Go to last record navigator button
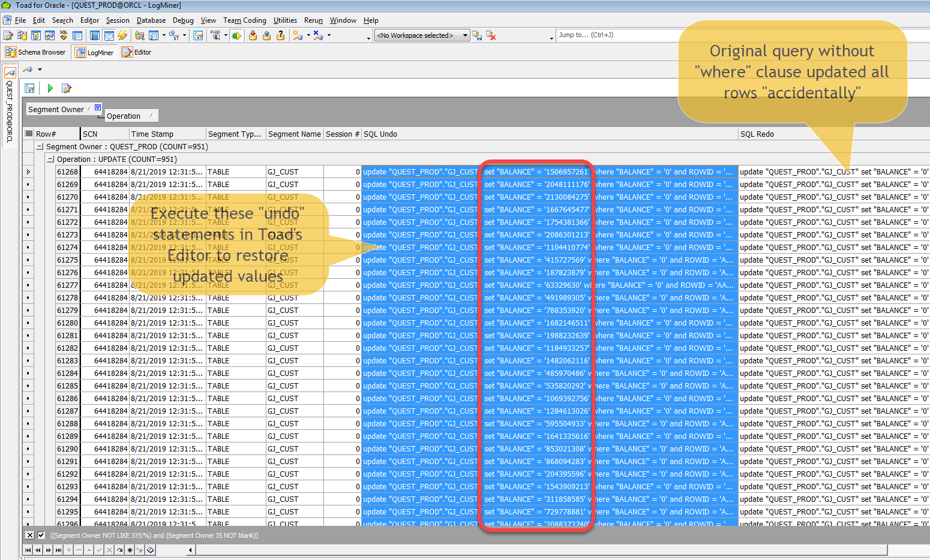The image size is (930, 560). pyautogui.click(x=58, y=550)
